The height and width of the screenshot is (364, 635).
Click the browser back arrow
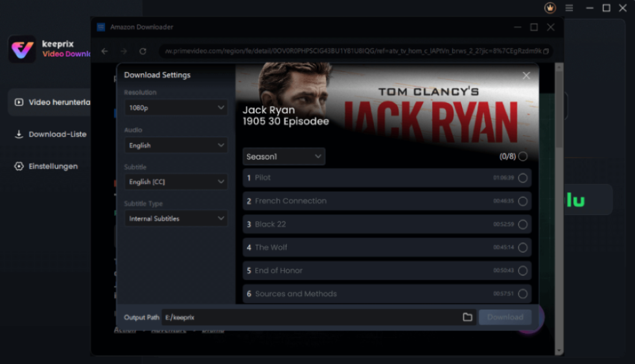tap(105, 51)
